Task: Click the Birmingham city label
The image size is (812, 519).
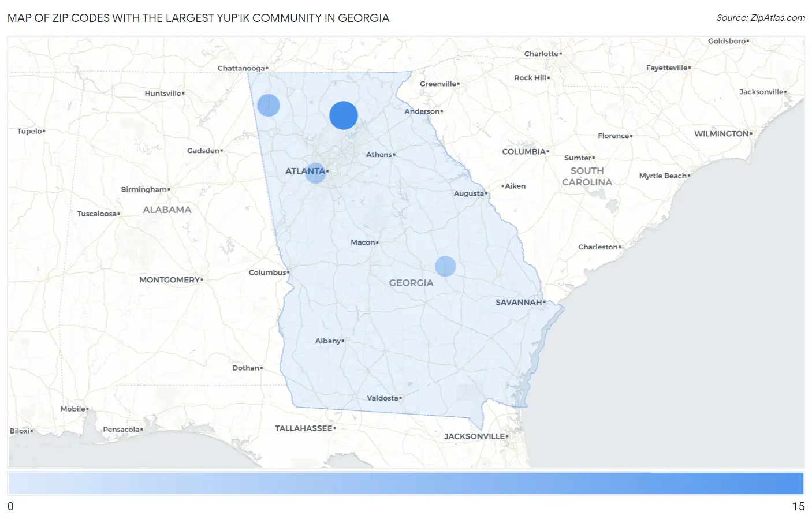Action: (x=144, y=189)
